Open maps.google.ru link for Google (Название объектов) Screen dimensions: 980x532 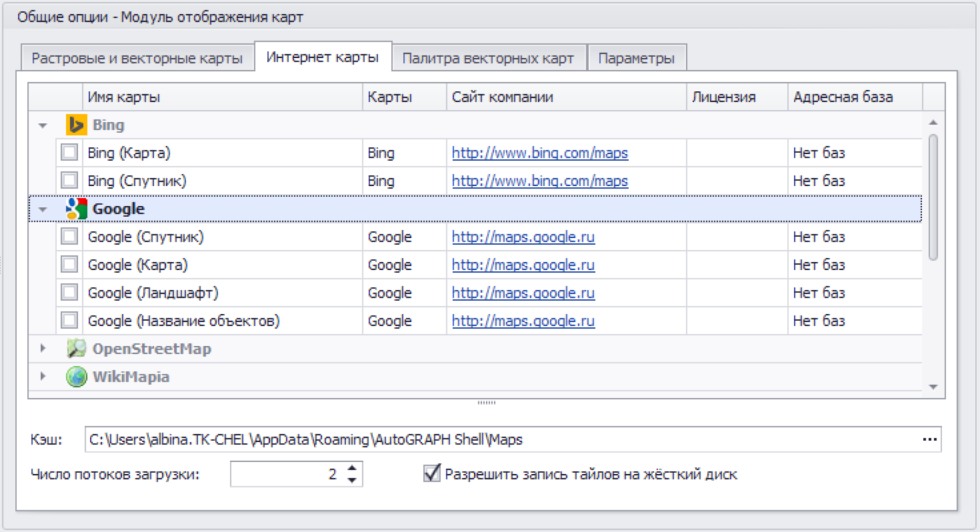(523, 321)
